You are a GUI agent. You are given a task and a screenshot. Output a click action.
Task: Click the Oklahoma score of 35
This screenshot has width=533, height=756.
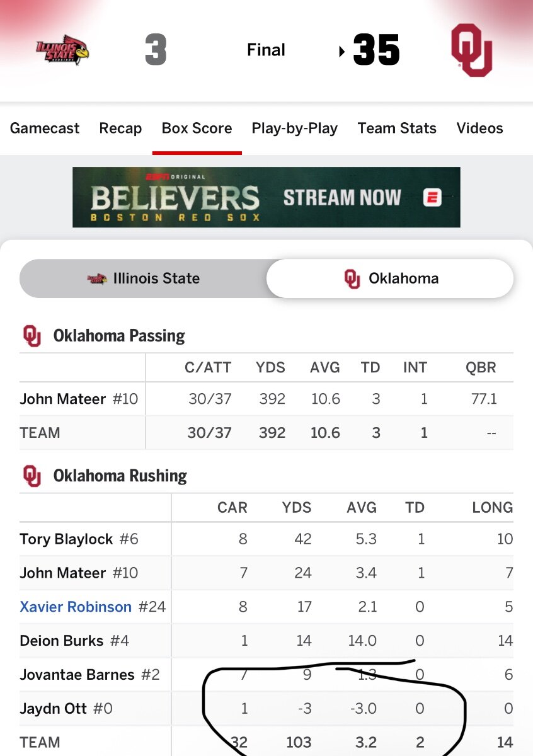coord(376,50)
